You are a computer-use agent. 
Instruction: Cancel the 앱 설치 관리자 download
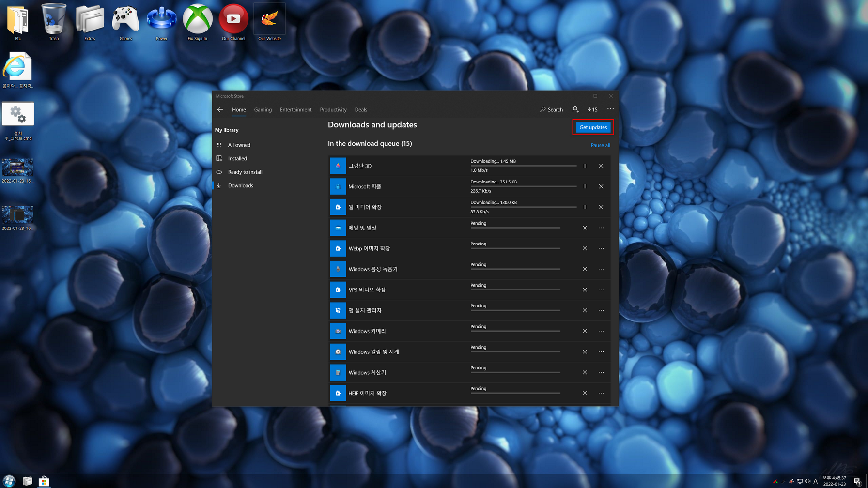tap(585, 310)
